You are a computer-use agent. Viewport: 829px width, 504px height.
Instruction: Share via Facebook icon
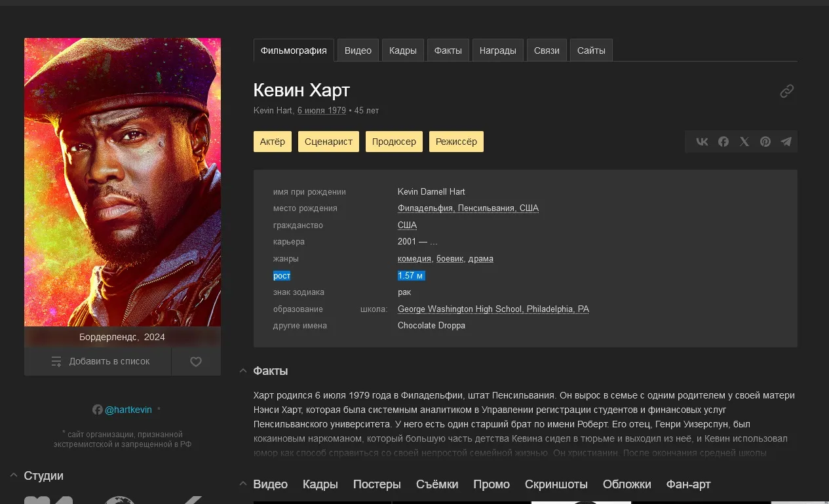tap(723, 142)
